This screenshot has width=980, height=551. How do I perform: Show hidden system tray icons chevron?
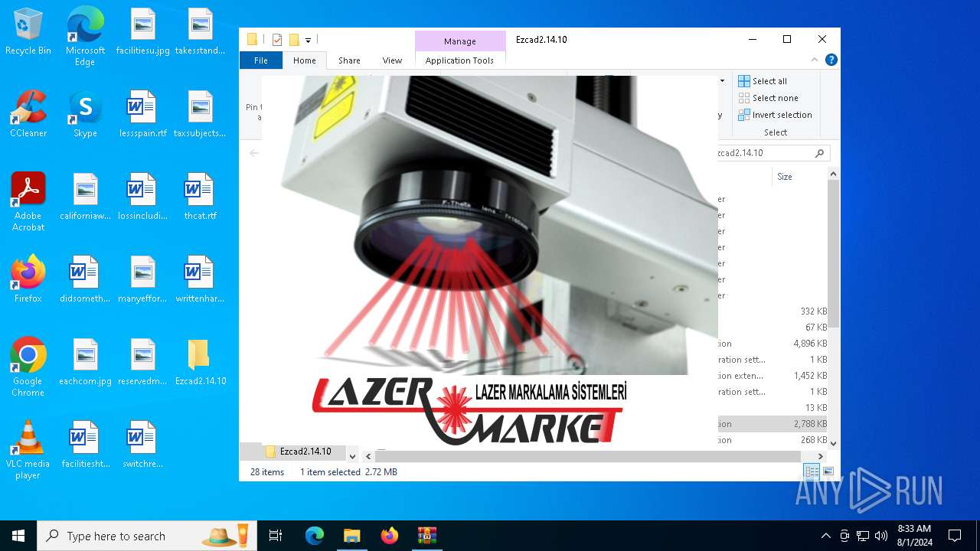click(x=825, y=536)
